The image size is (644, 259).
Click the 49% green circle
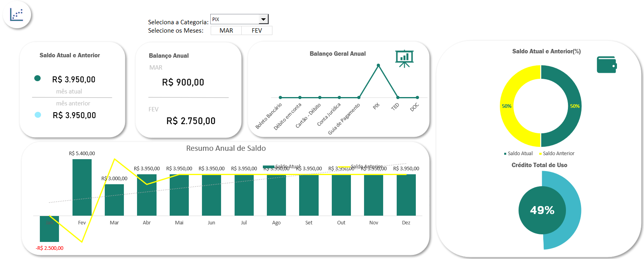(542, 210)
